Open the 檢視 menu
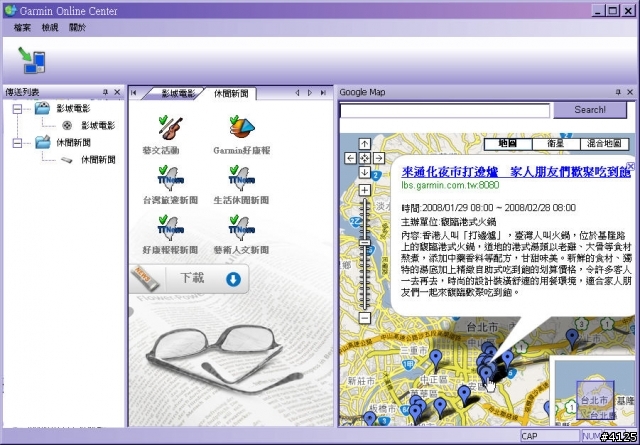Screen dimensions: 640x445 50,28
